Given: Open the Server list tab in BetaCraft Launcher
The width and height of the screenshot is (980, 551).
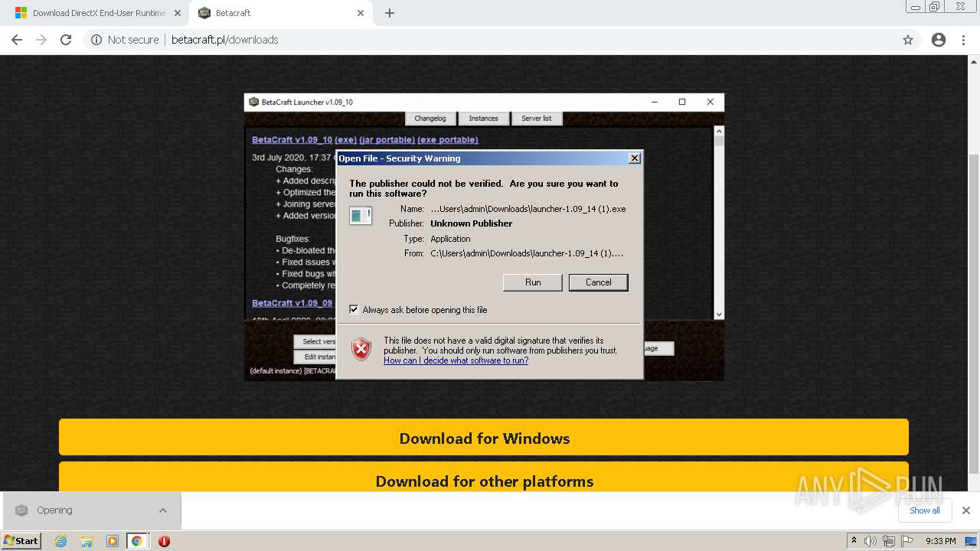Looking at the screenshot, I should 536,119.
